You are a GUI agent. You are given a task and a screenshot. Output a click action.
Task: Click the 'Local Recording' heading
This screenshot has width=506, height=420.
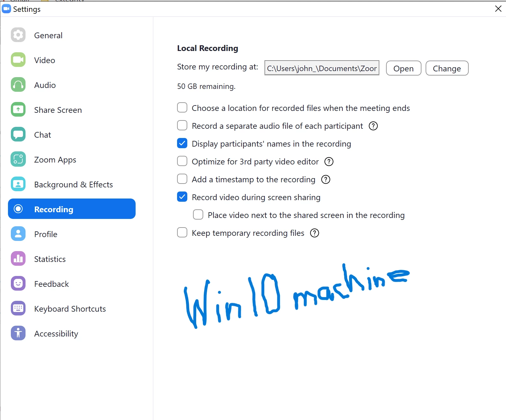(207, 48)
